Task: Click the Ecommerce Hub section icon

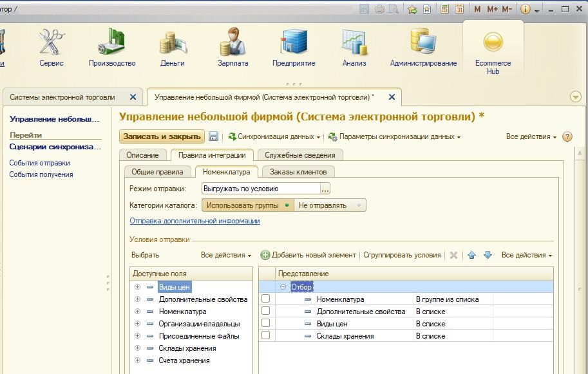Action: tap(493, 42)
